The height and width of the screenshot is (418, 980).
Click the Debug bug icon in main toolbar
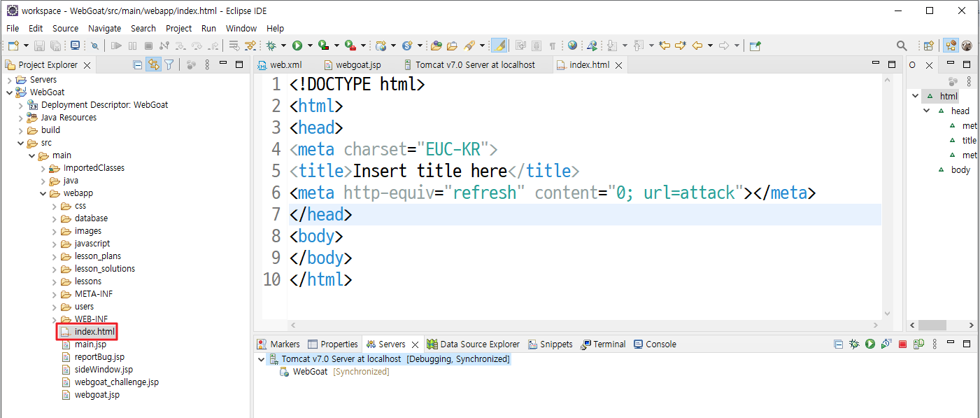click(271, 46)
